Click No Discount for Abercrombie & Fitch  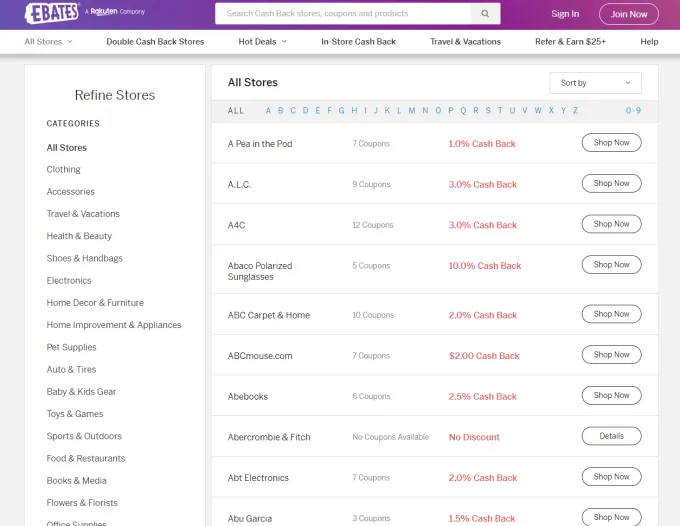tap(474, 438)
